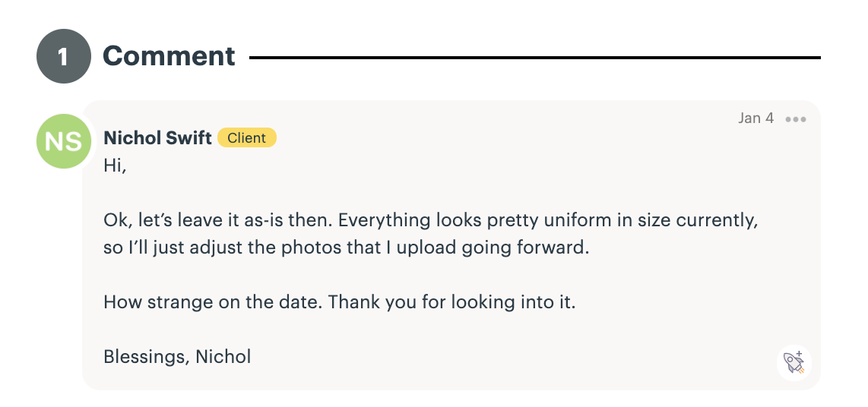The height and width of the screenshot is (407, 868).
Task: Open Nichol Swift's profile name link
Action: click(x=157, y=138)
